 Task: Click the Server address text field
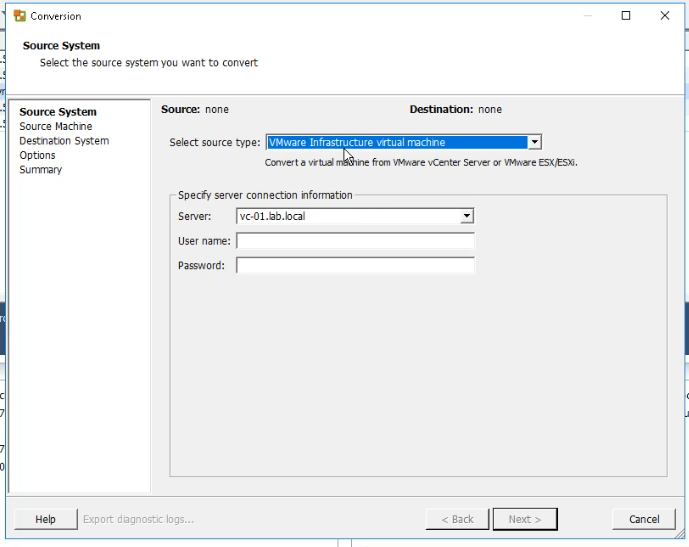[348, 216]
